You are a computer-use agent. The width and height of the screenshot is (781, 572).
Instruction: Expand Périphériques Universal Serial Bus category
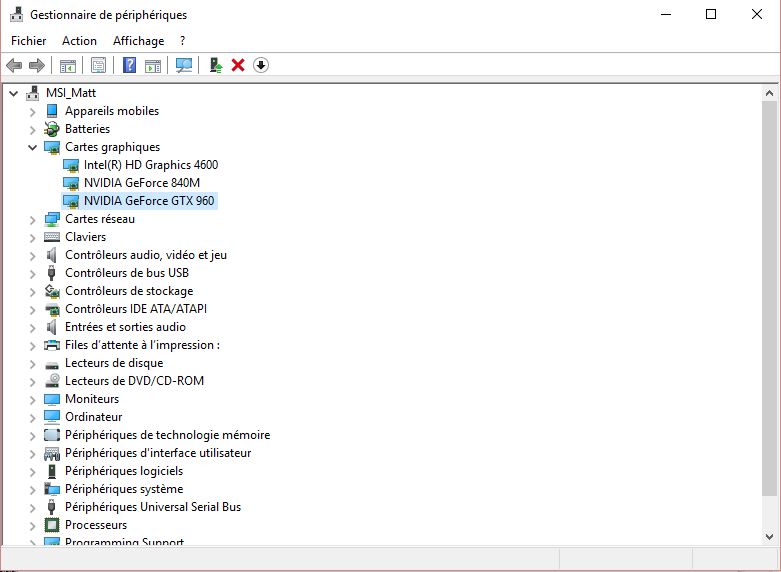33,508
